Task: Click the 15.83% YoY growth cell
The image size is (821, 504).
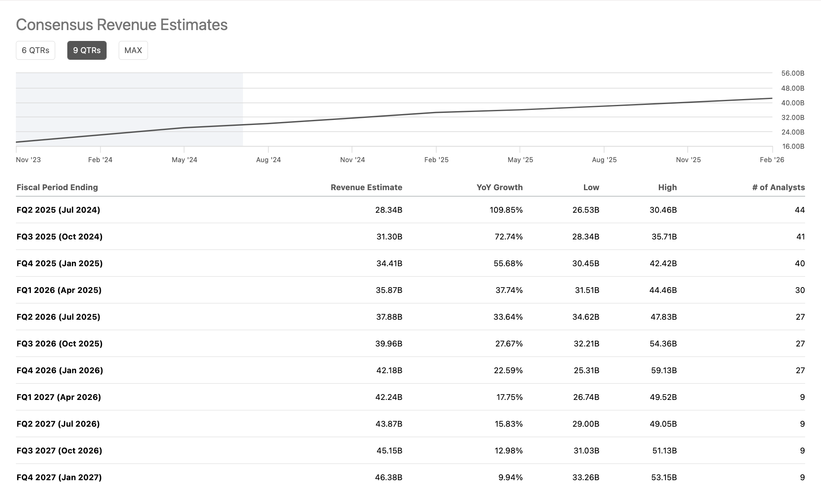Action: [509, 424]
